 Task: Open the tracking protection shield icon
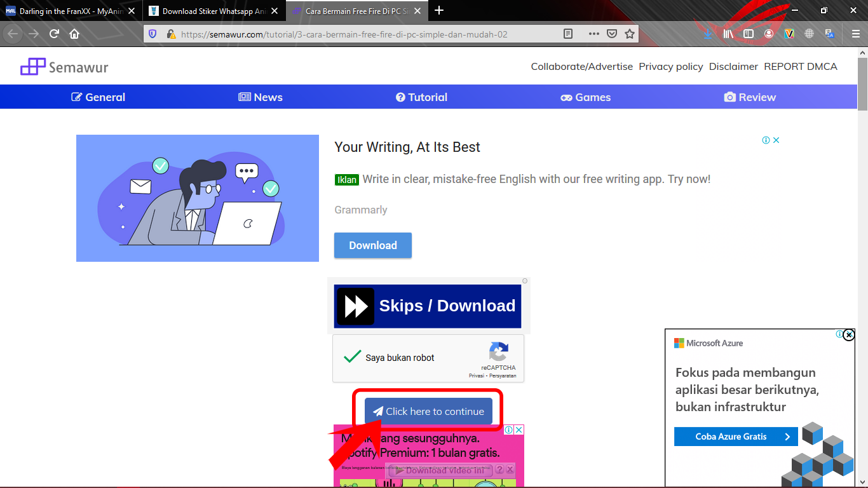click(153, 34)
